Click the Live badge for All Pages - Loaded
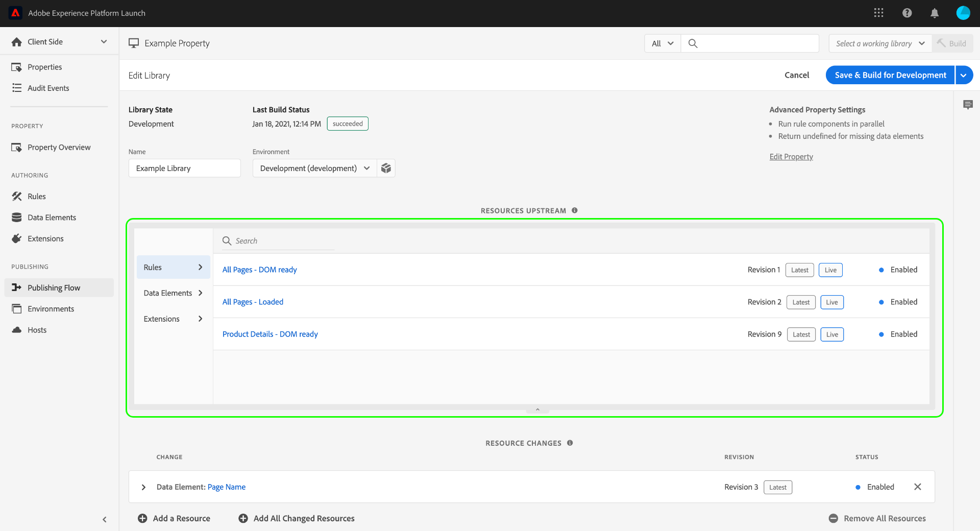 click(x=832, y=302)
